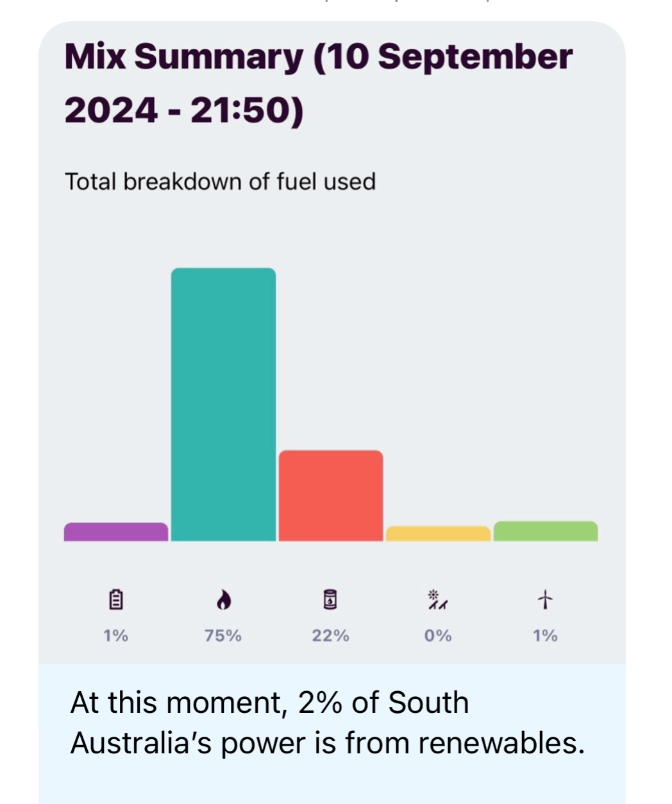This screenshot has width=672, height=804.
Task: Select the tall teal gas bar
Action: 223,405
